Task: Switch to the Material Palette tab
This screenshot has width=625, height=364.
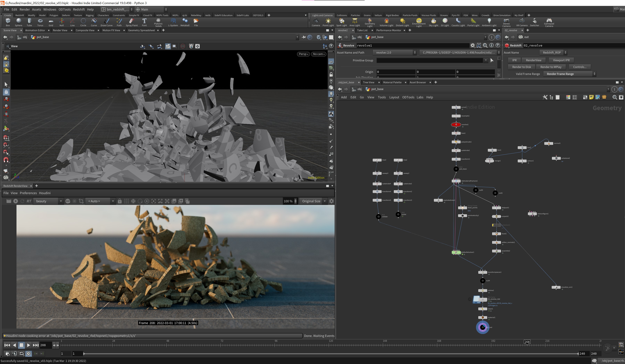Action: tap(392, 82)
